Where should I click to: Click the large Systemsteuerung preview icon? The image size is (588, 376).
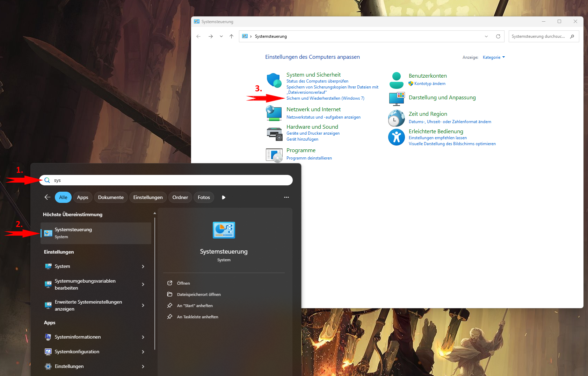coord(224,230)
